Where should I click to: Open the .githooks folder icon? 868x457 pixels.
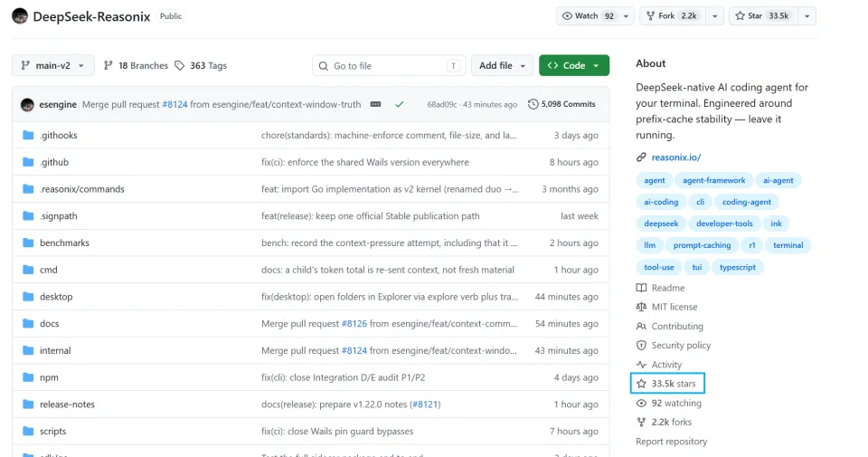[x=28, y=135]
